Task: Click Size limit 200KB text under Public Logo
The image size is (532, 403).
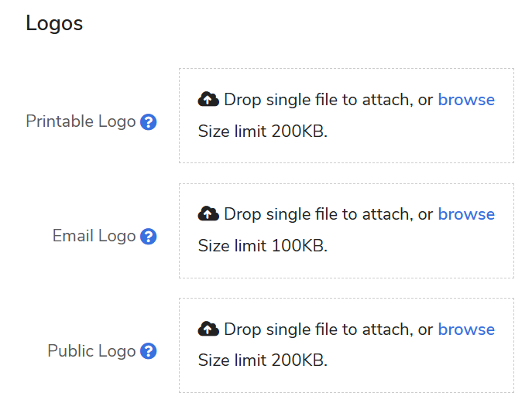Action: tap(263, 360)
